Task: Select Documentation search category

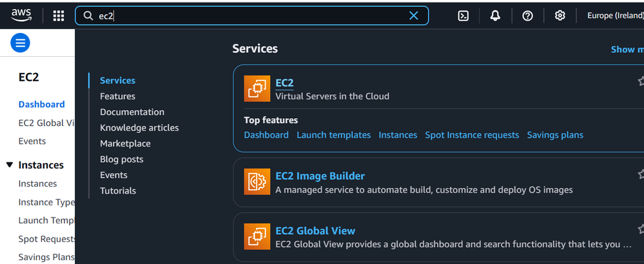Action: pyautogui.click(x=132, y=112)
